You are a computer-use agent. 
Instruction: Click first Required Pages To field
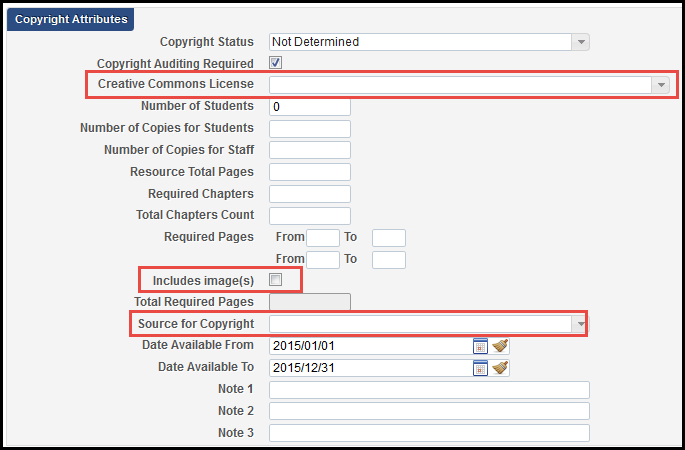pos(389,238)
